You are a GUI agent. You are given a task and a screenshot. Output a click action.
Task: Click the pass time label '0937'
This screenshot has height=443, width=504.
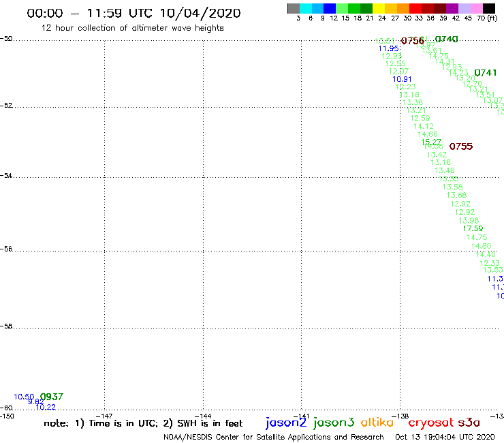(52, 397)
